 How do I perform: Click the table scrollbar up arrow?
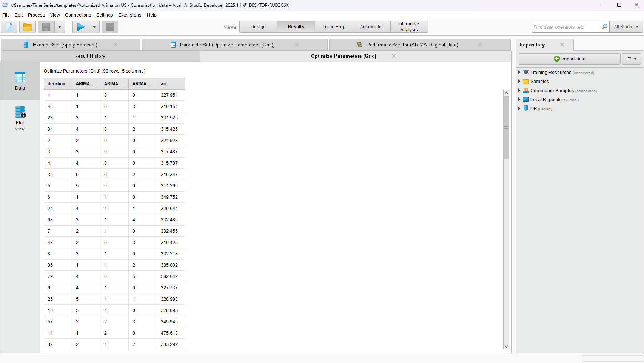(x=506, y=93)
